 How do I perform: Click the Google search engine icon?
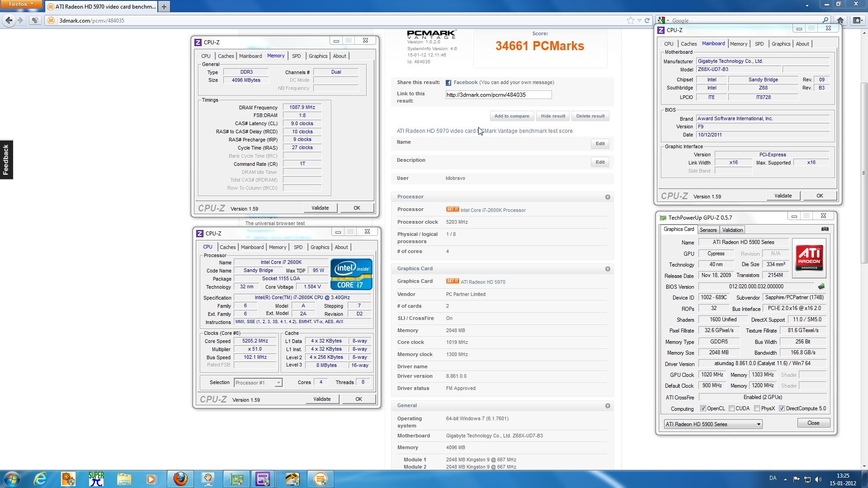coord(661,20)
